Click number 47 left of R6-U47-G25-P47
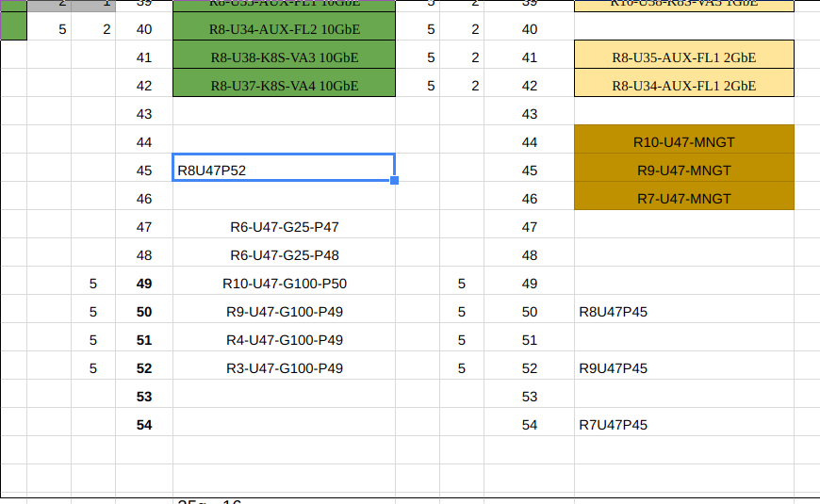The height and width of the screenshot is (504, 820). coord(144,227)
